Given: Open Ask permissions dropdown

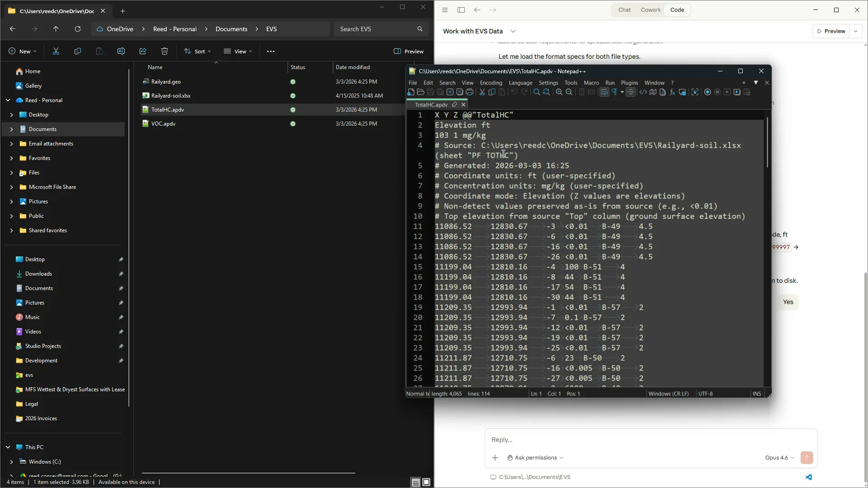Looking at the screenshot, I should tap(535, 458).
